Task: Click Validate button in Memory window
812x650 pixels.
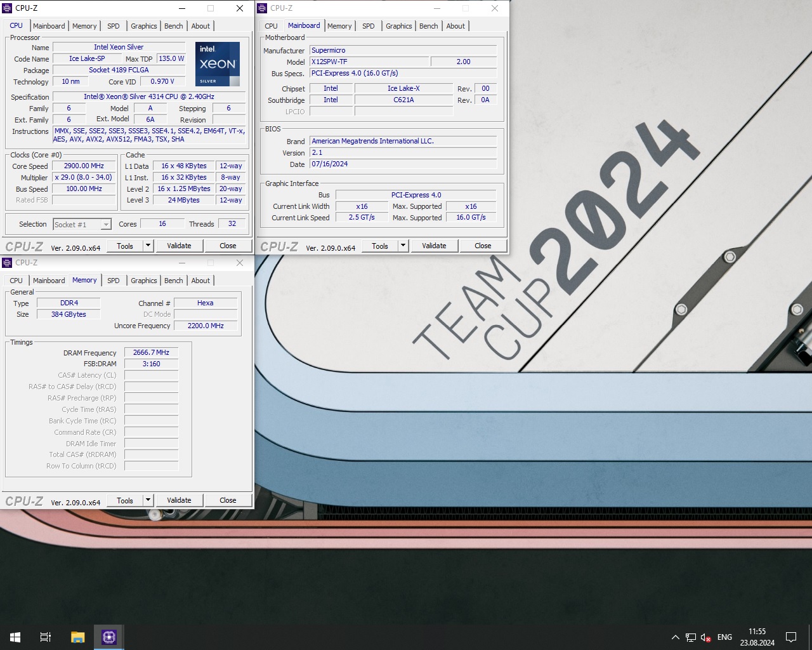Action: [x=179, y=500]
